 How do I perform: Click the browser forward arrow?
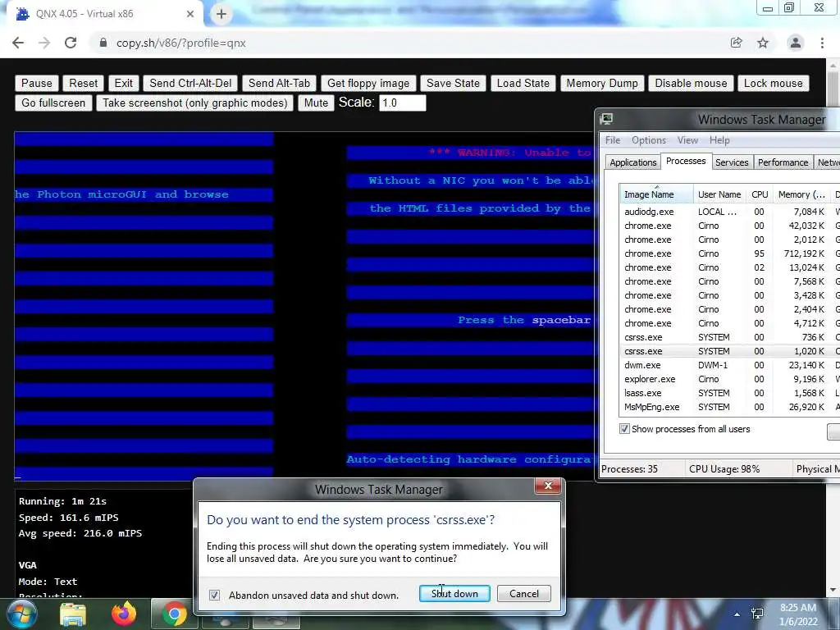pyautogui.click(x=44, y=43)
